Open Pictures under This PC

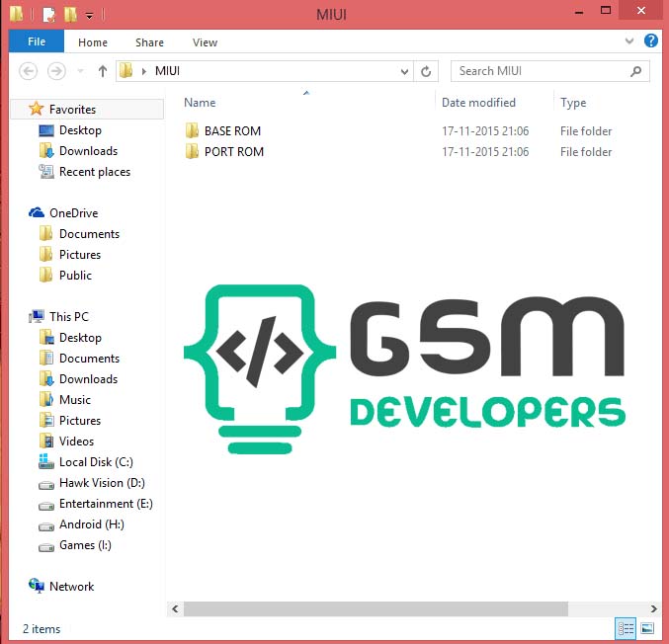pos(80,421)
